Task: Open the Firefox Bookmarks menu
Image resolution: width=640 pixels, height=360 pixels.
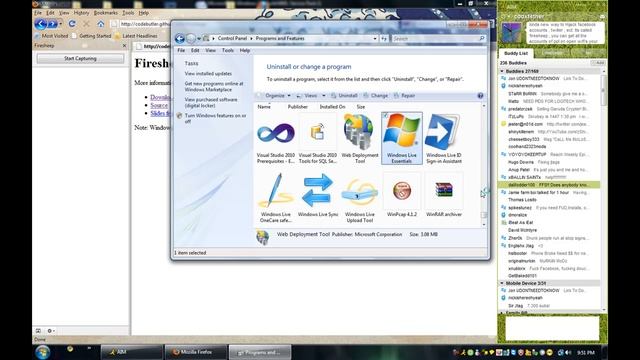Action: (x=105, y=13)
